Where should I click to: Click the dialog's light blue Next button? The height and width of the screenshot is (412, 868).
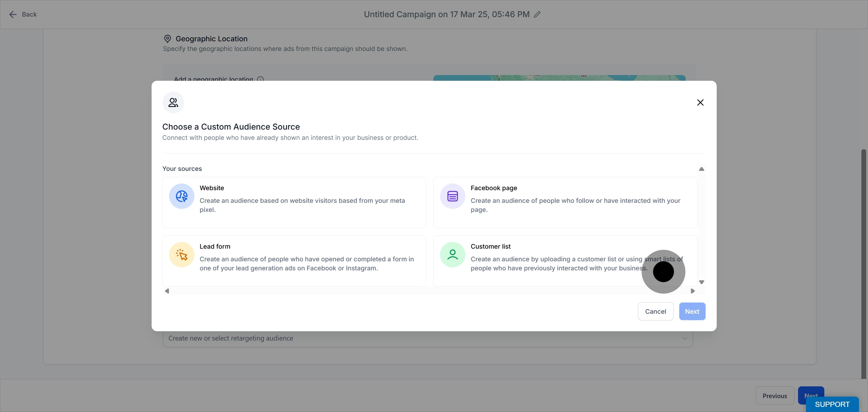click(x=692, y=311)
